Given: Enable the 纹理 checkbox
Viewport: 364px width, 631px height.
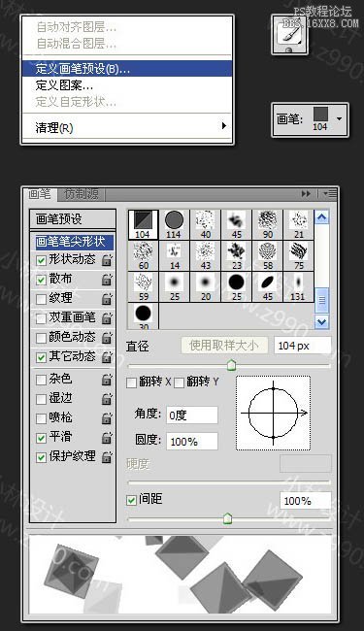Looking at the screenshot, I should [41, 299].
